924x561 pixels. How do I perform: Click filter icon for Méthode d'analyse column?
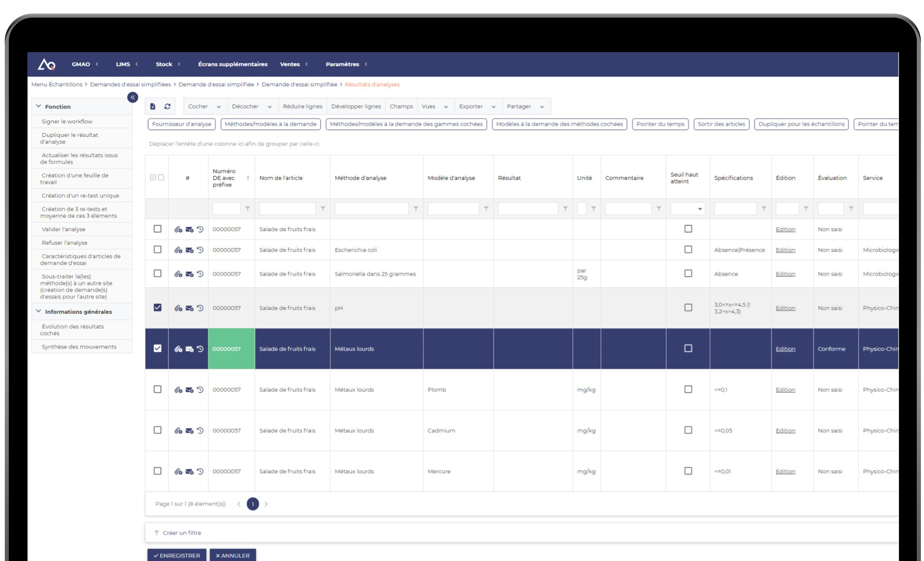tap(416, 209)
